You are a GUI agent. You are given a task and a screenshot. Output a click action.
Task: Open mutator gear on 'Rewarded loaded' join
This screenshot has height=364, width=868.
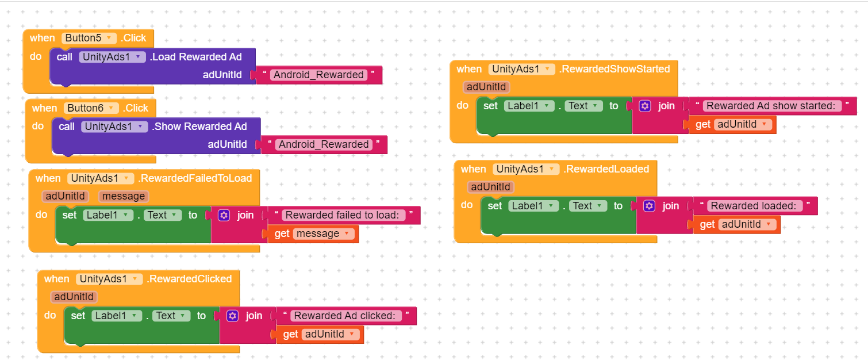click(649, 206)
